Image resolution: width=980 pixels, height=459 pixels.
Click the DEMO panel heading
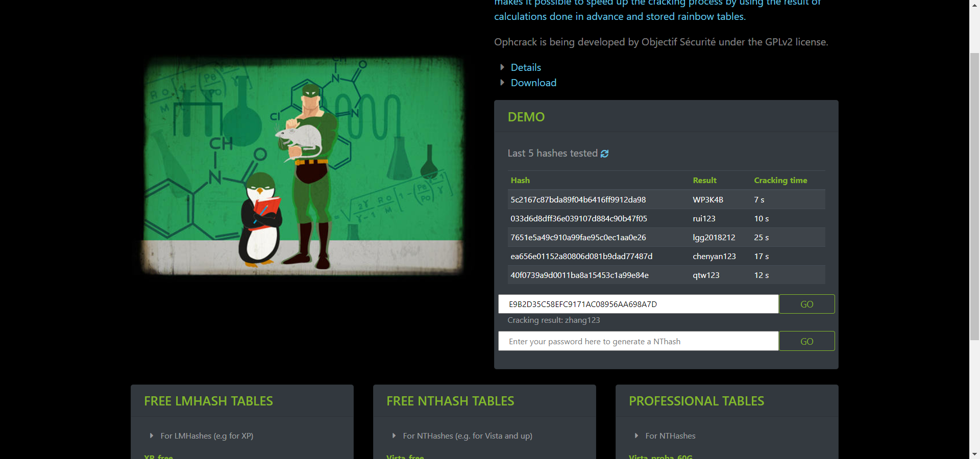click(526, 117)
